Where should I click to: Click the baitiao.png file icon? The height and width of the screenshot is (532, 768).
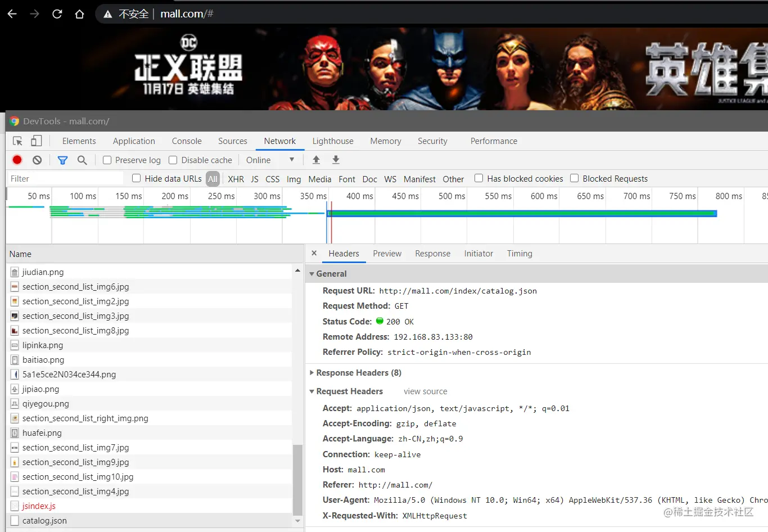[15, 360]
